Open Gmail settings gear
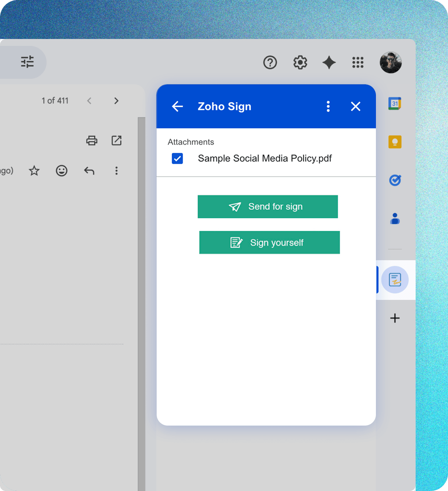Image resolution: width=448 pixels, height=491 pixels. tap(300, 62)
